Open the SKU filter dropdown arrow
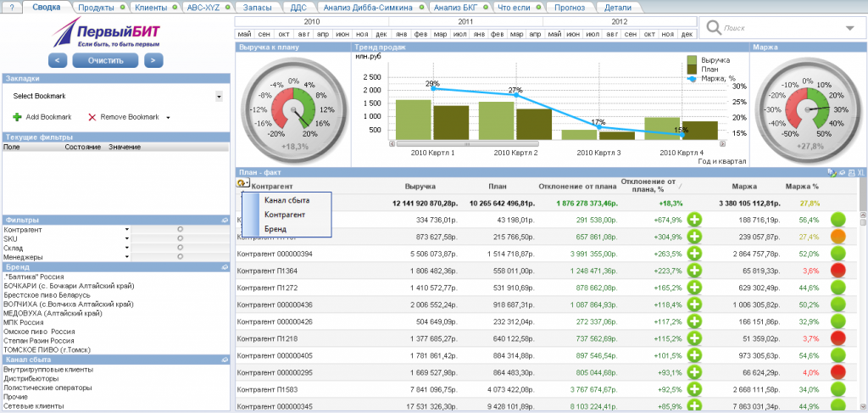This screenshot has height=413, width=868. (x=127, y=238)
